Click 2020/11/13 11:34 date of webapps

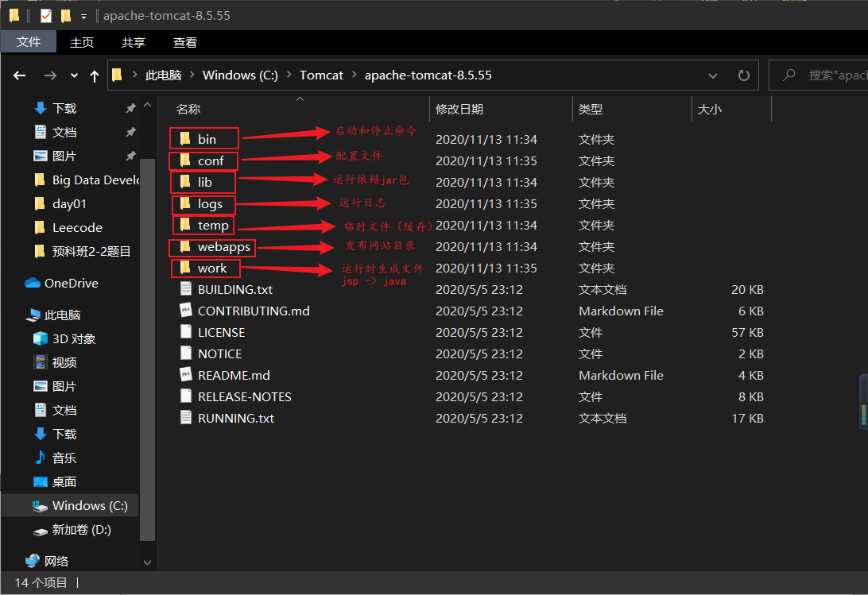pyautogui.click(x=486, y=246)
